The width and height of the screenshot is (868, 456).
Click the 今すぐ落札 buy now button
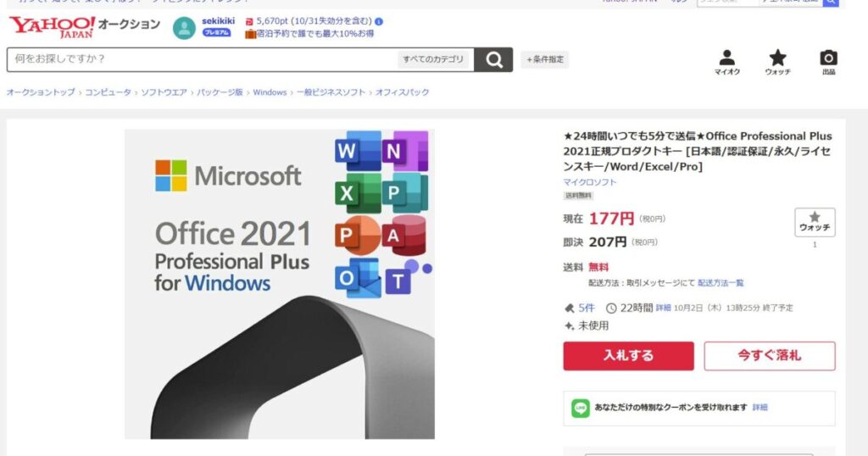tap(770, 356)
